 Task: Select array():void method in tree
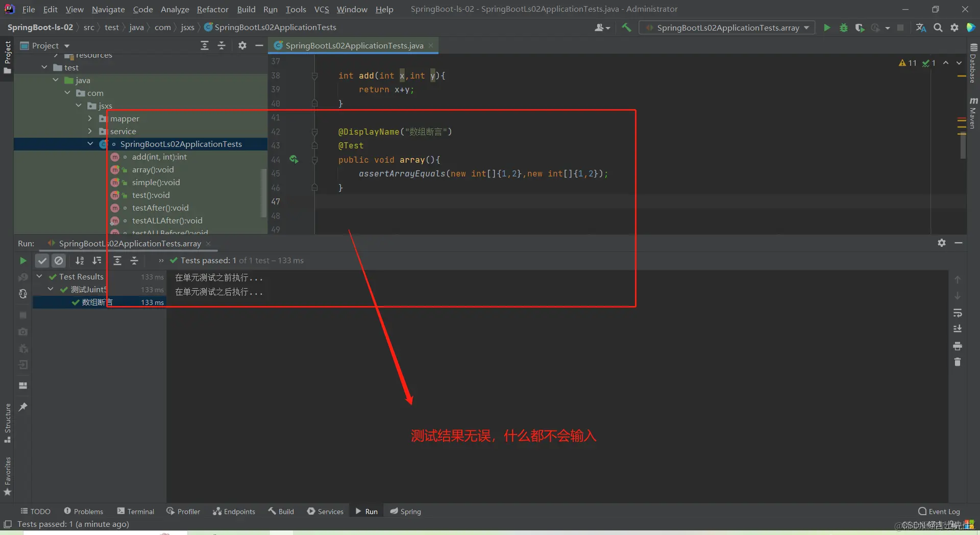coord(153,169)
